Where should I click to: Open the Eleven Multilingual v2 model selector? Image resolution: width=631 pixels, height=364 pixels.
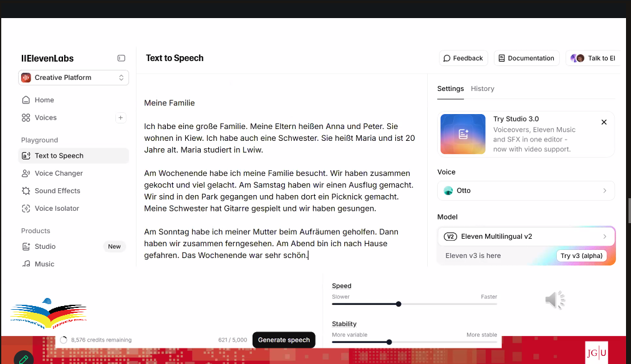526,237
